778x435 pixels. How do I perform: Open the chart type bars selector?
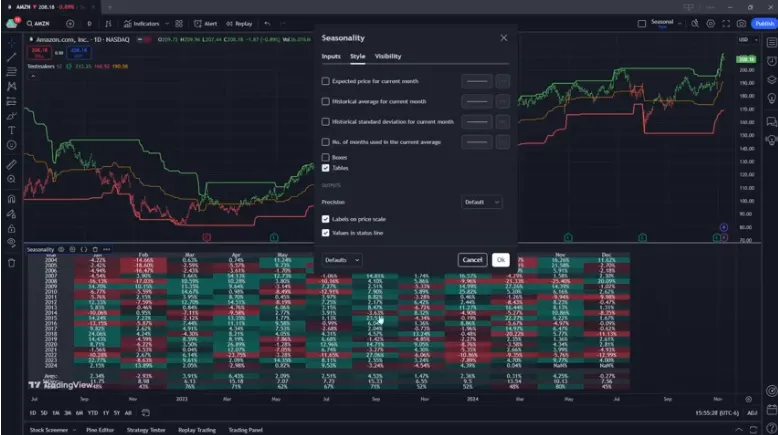click(x=108, y=23)
